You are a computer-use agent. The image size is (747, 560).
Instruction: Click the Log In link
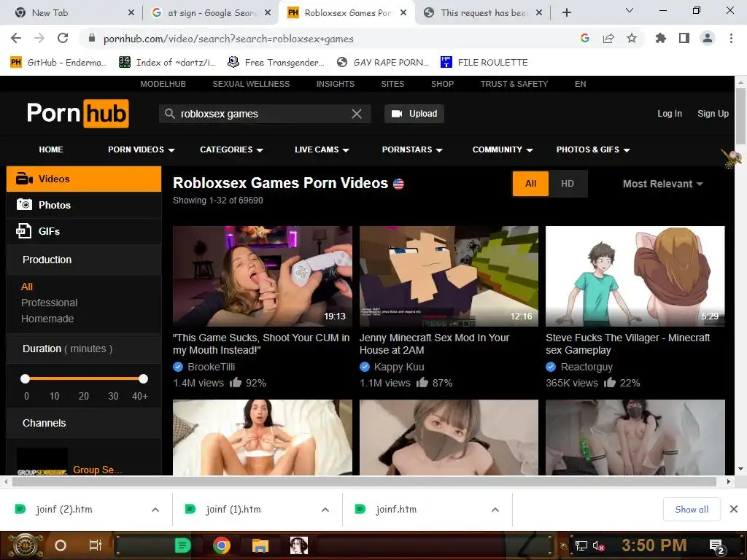coord(670,114)
